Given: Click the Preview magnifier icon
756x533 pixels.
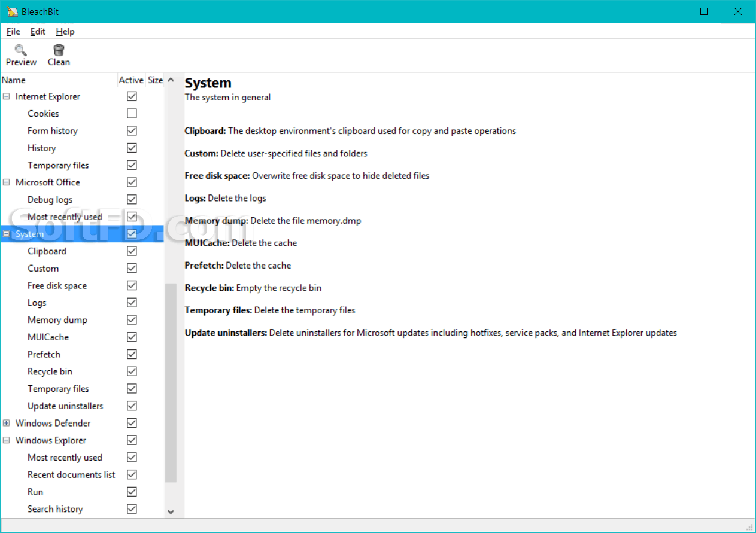Looking at the screenshot, I should coord(21,50).
